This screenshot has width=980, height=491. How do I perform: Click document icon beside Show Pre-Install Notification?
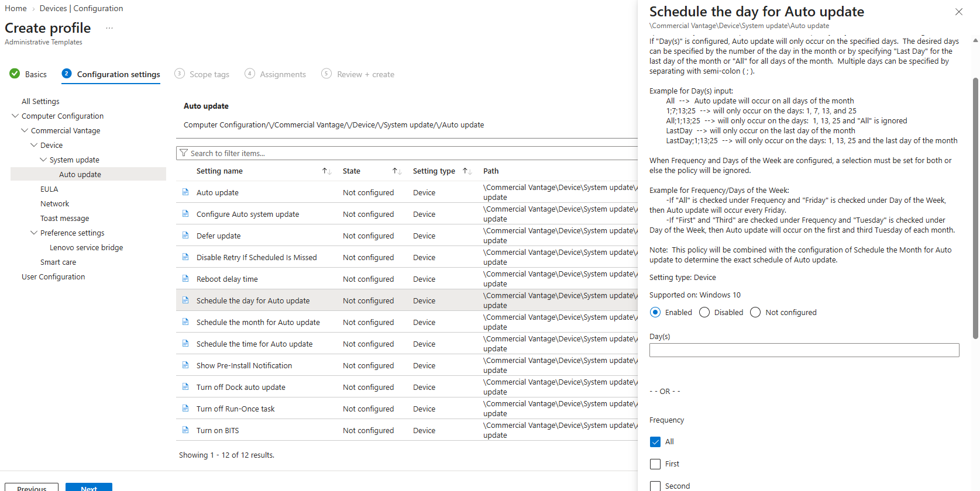185,365
